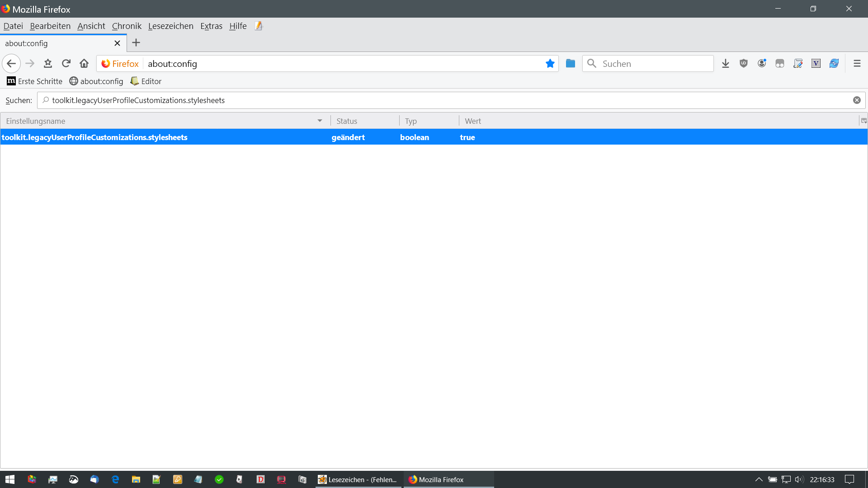Click the Erste Schritte bookmark
The width and height of the screenshot is (868, 488).
click(x=35, y=81)
